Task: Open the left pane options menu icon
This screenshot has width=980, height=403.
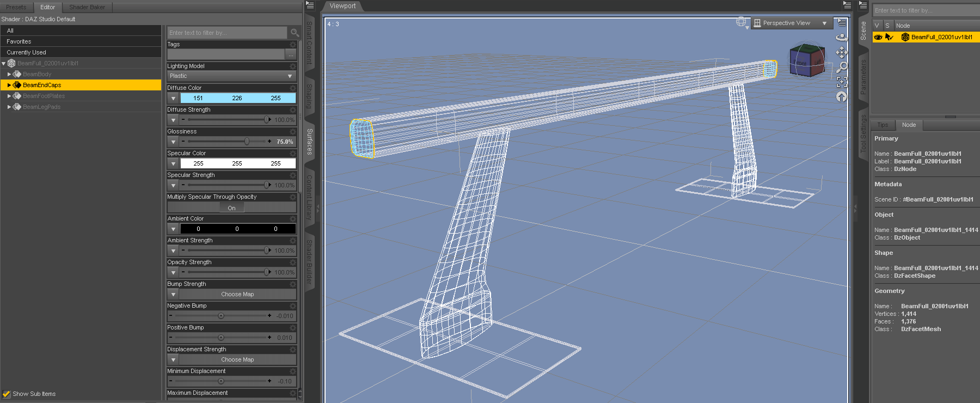Action: pos(310,5)
